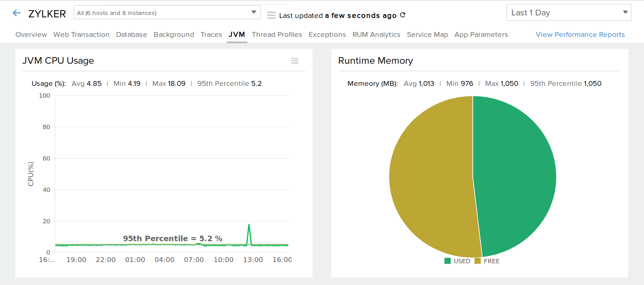This screenshot has height=285, width=644.
Task: Click the 01:00 x-axis label
Action: pyautogui.click(x=135, y=260)
